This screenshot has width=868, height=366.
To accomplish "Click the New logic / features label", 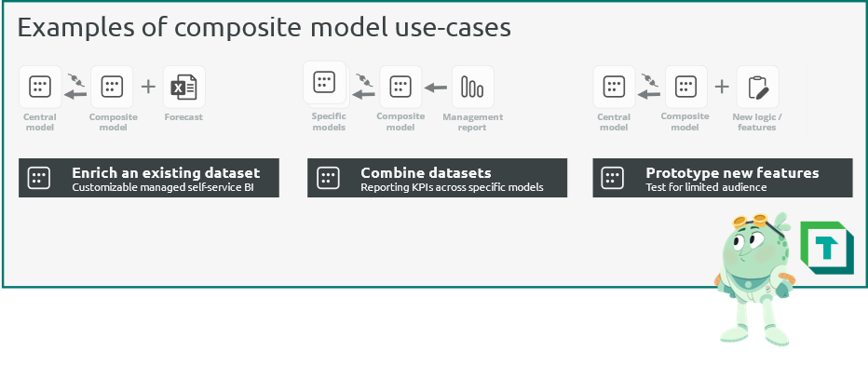I will (757, 122).
